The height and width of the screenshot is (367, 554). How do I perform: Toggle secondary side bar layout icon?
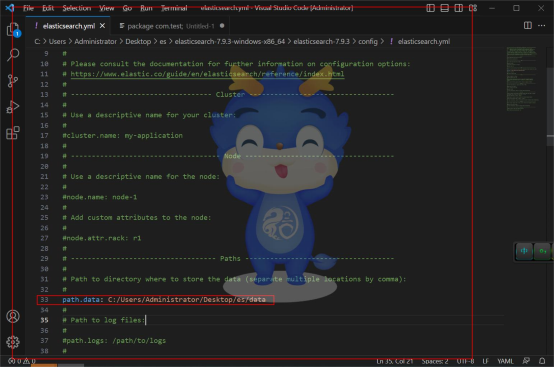[x=459, y=8]
